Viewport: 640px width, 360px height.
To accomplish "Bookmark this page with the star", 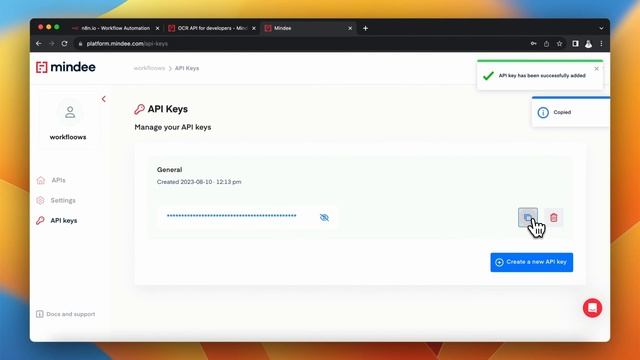I will tap(559, 43).
